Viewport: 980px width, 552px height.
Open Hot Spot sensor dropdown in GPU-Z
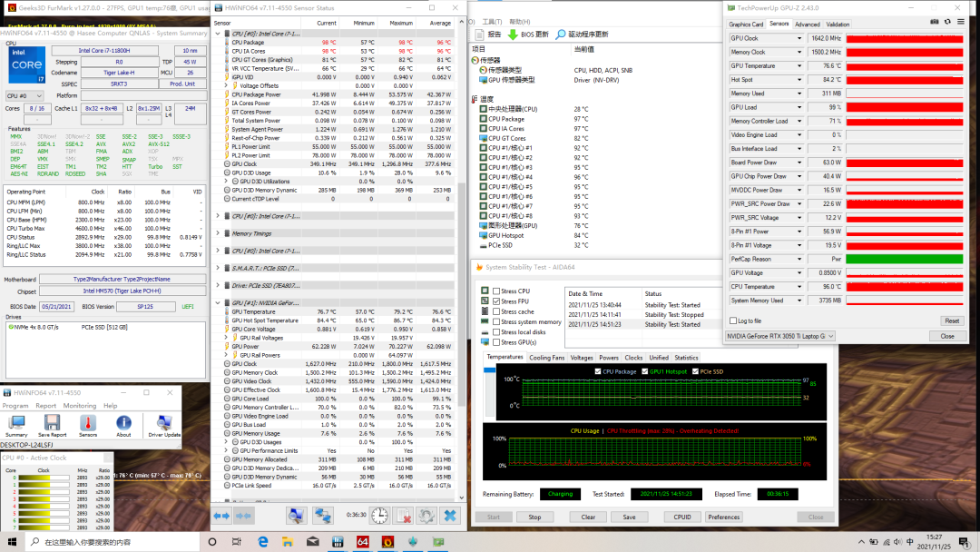[x=799, y=79]
